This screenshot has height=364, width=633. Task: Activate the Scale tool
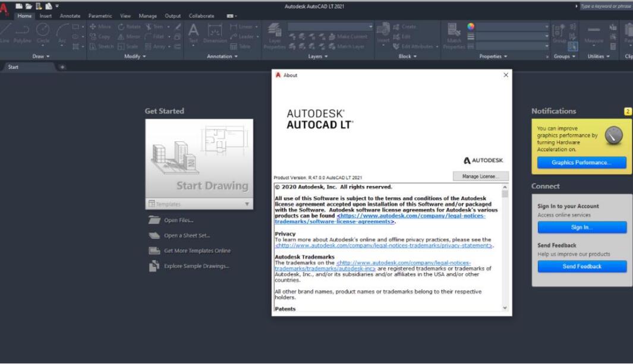(x=128, y=46)
